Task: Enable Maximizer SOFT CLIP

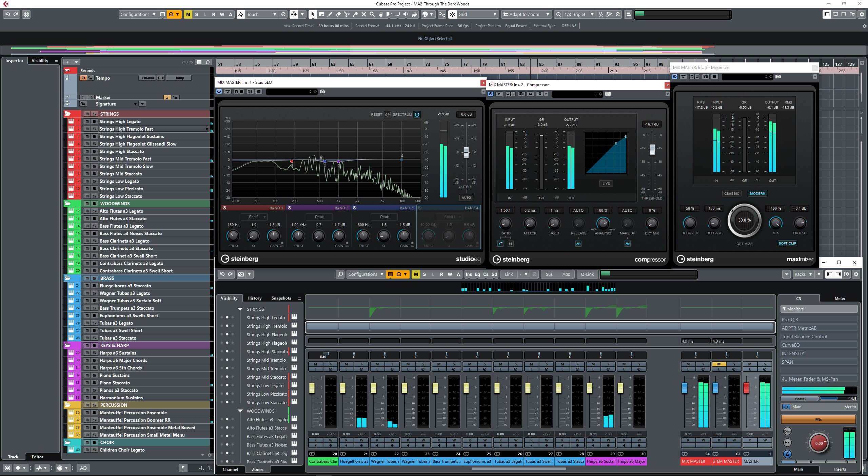Action: pyautogui.click(x=787, y=243)
